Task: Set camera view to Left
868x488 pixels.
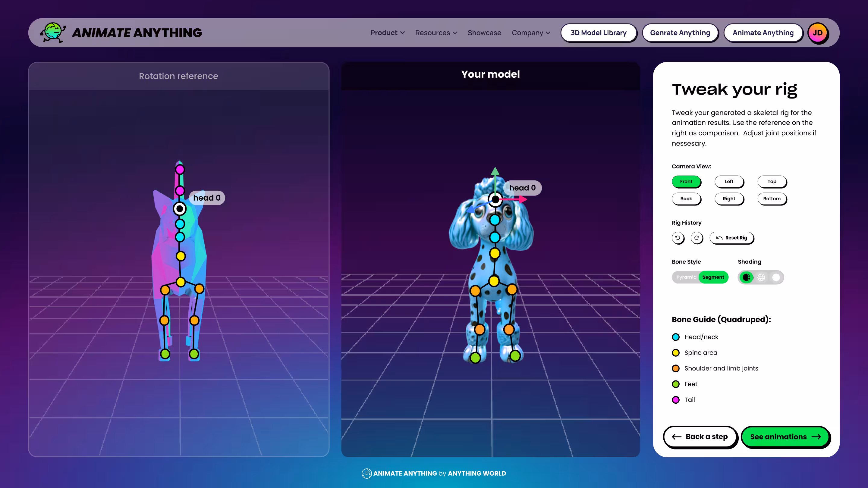Action: 729,182
